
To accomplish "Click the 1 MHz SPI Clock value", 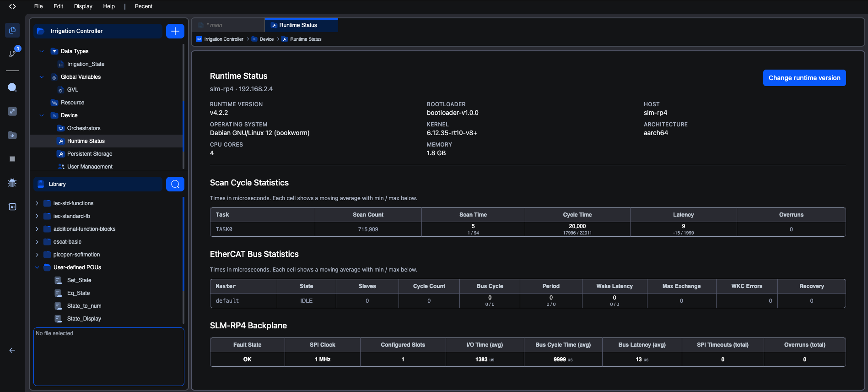I will coord(323,359).
